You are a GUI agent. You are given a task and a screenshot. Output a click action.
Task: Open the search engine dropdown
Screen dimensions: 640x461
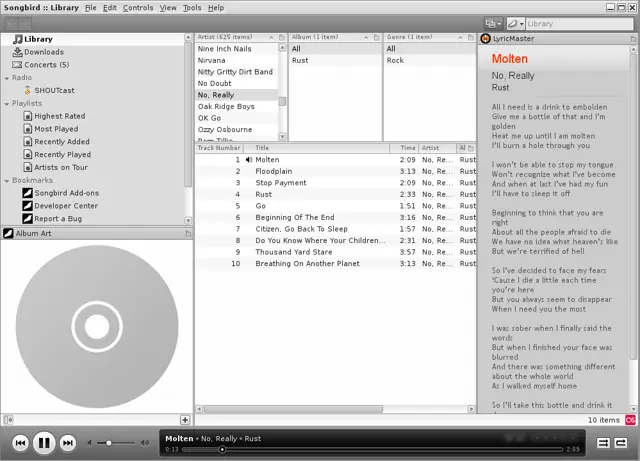pyautogui.click(x=516, y=24)
